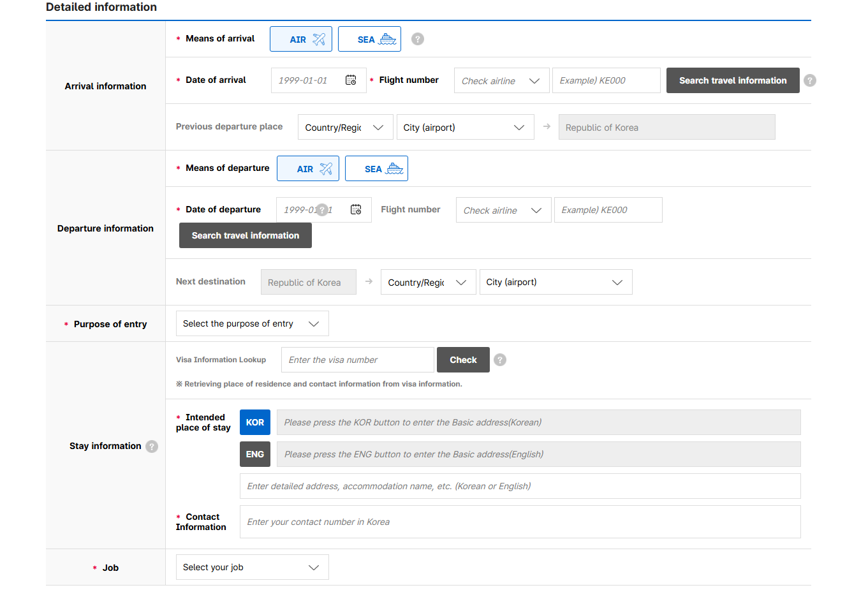
Task: Click help icon overlapping Date of departure field
Action: 323,210
